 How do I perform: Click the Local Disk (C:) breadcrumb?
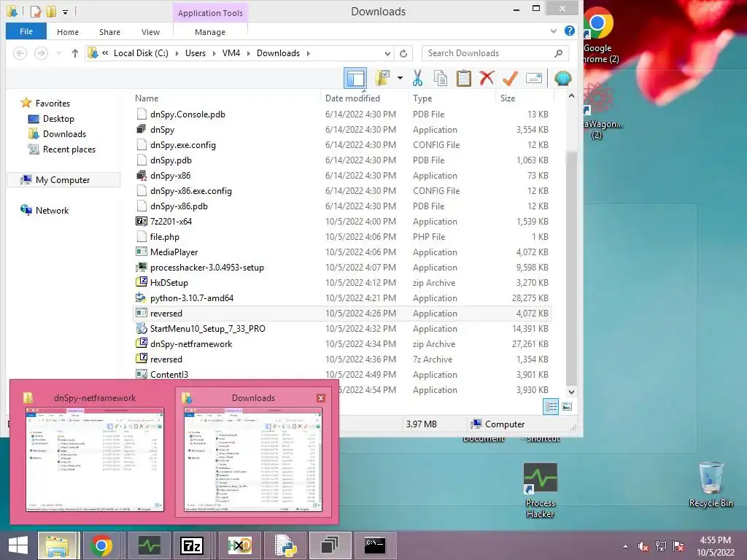click(141, 53)
